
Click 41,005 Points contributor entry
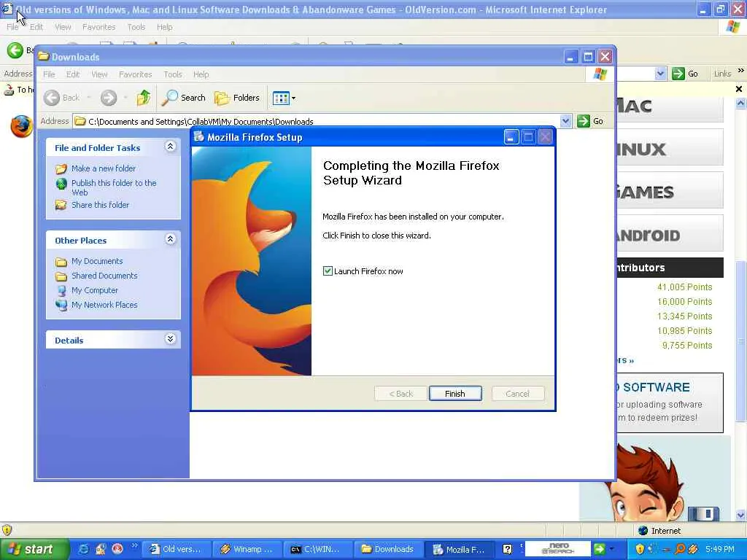click(x=684, y=287)
